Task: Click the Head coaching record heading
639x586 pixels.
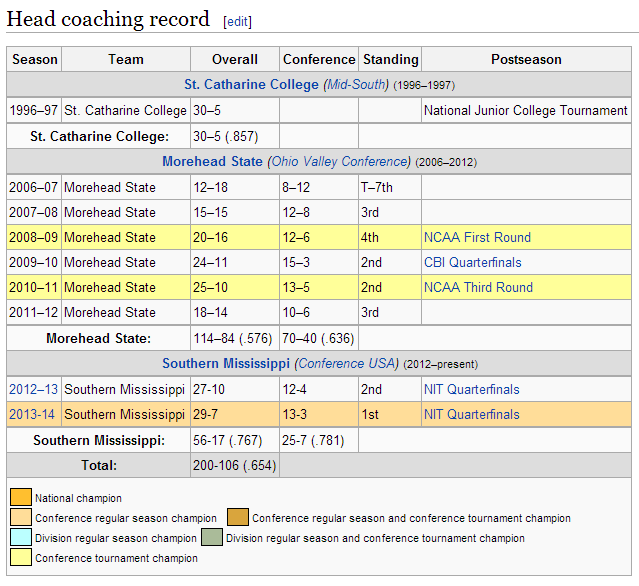Action: [108, 19]
